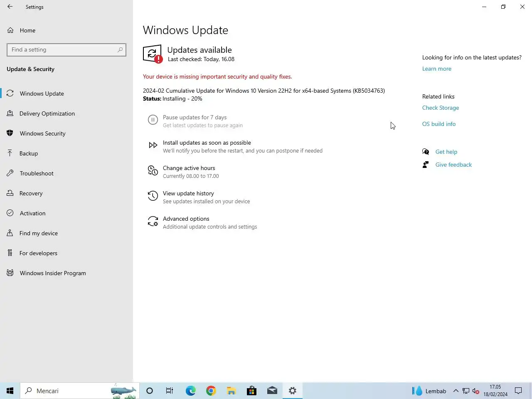Click the muted volume icon in tray
Screen dimensions: 532x399
coord(476,391)
